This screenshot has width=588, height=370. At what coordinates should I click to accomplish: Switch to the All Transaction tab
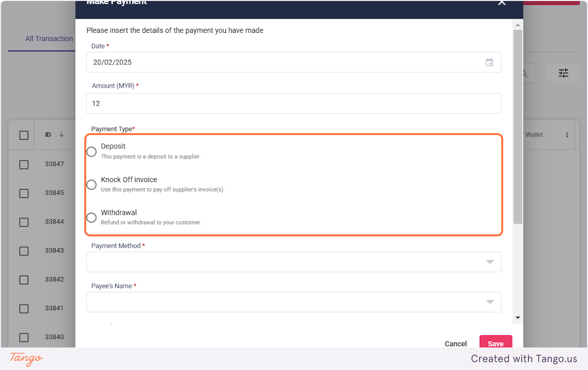pyautogui.click(x=49, y=39)
